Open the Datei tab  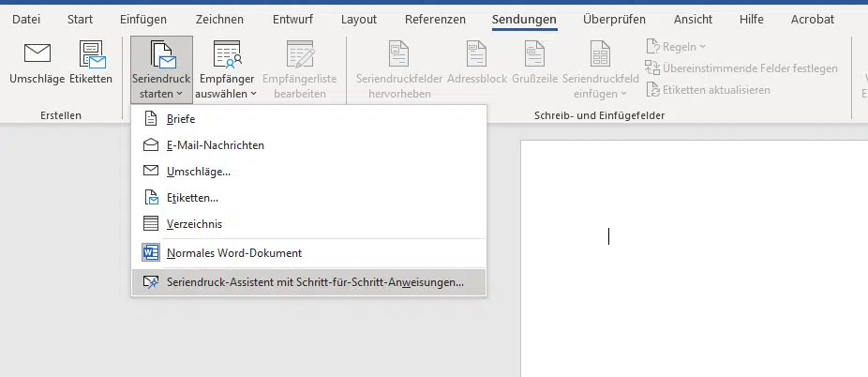tap(26, 20)
